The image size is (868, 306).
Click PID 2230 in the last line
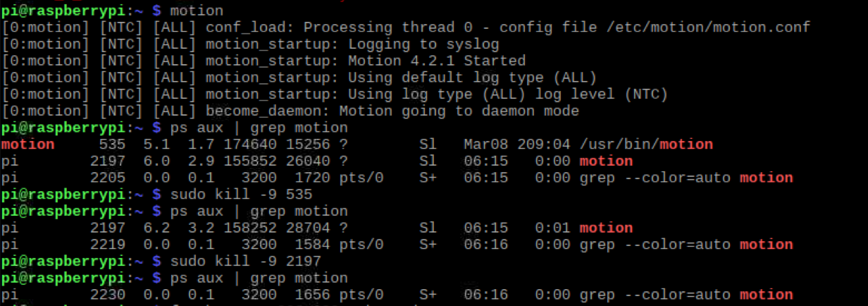click(108, 295)
